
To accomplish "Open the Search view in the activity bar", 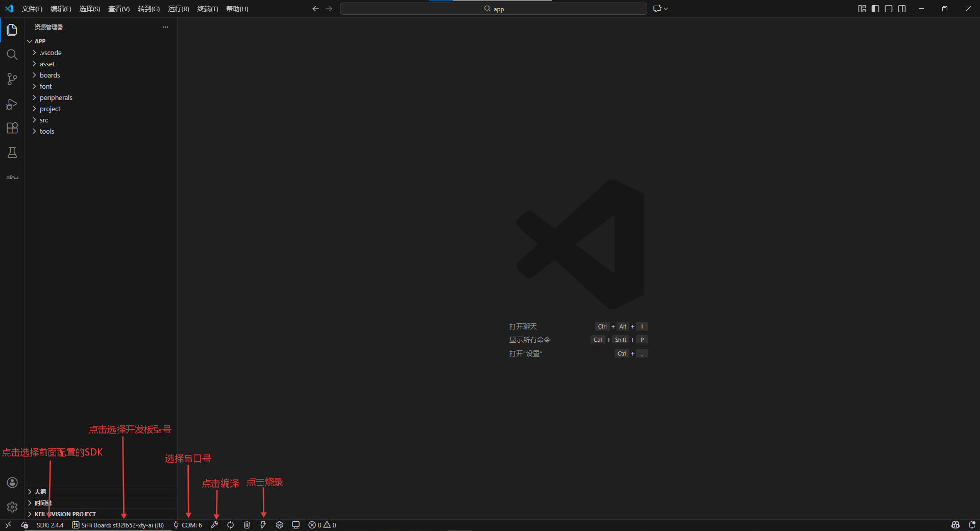I will coord(12,55).
